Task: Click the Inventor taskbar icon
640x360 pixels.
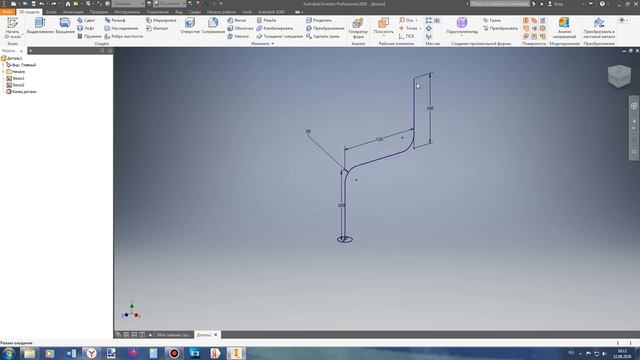Action: 236,353
